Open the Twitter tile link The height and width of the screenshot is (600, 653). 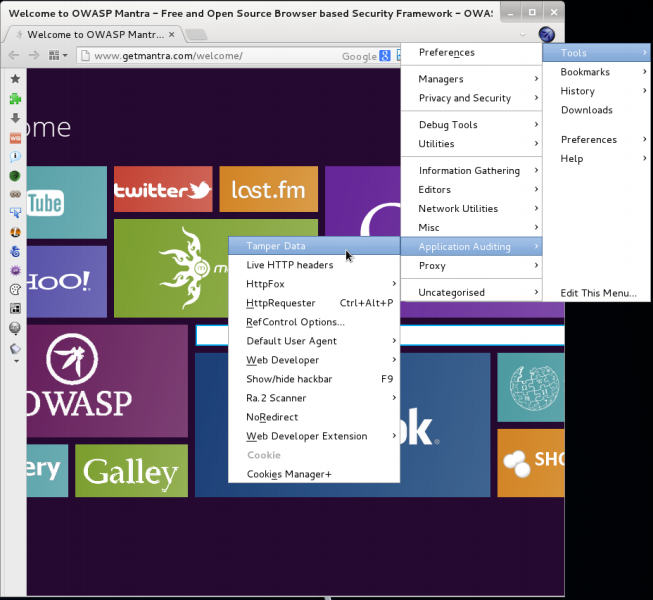pos(162,190)
